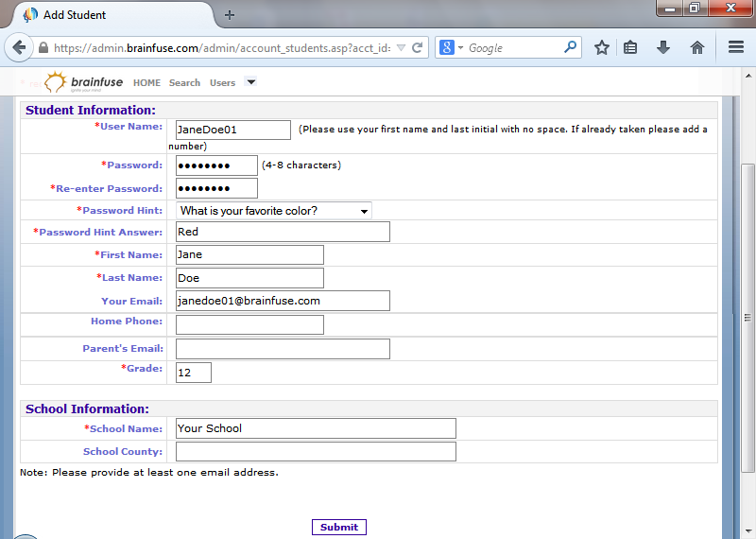Click the '(4-8 characters)' hint text

pyautogui.click(x=301, y=165)
